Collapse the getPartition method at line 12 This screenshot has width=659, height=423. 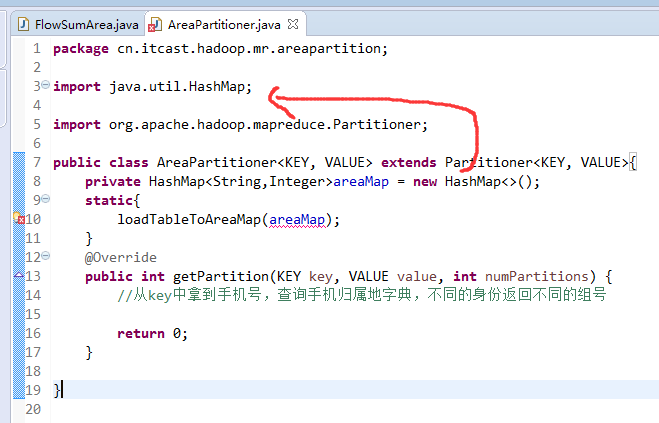pos(46,255)
